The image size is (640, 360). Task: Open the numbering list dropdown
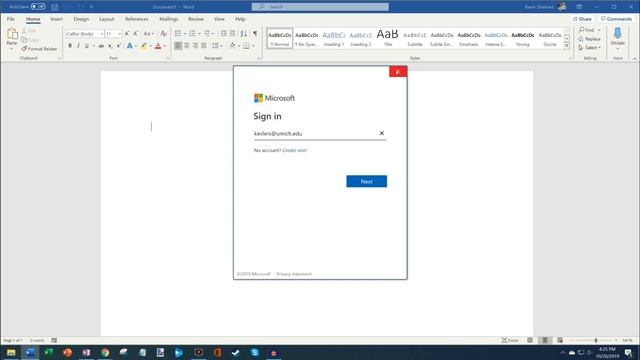(199, 33)
